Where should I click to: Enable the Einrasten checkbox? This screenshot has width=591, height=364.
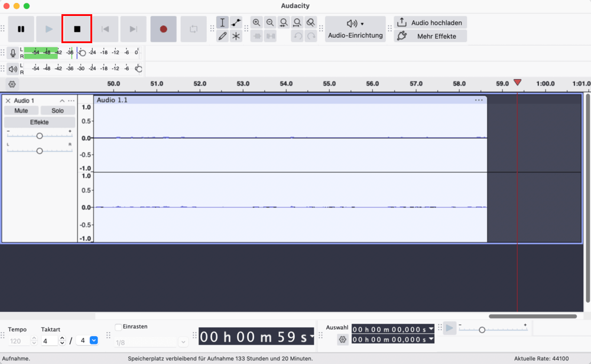pos(118,327)
